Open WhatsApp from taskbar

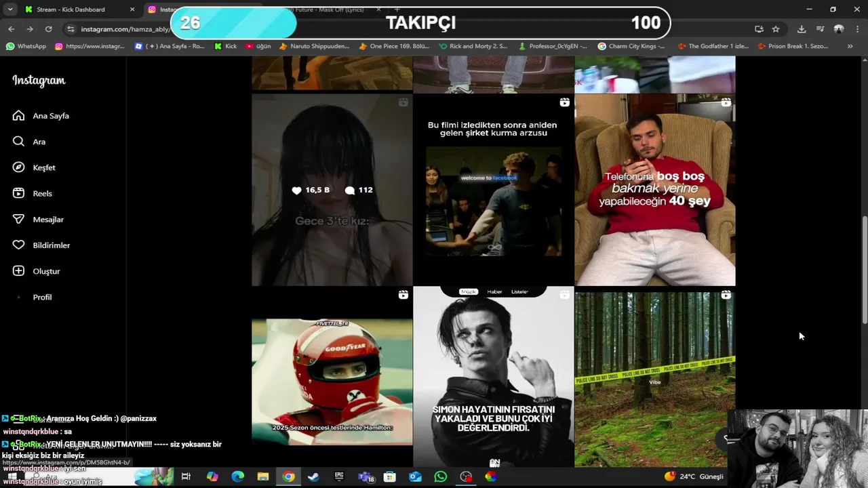click(441, 476)
